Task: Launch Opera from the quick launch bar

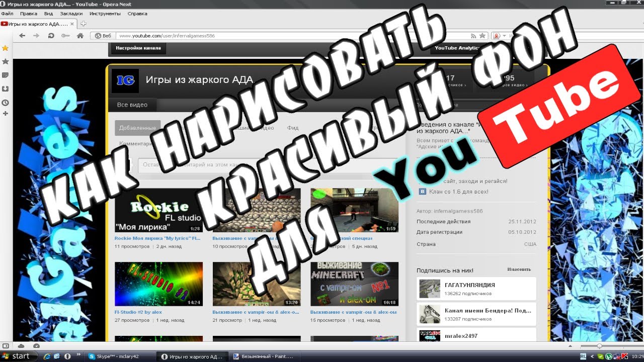Action: (x=67, y=356)
